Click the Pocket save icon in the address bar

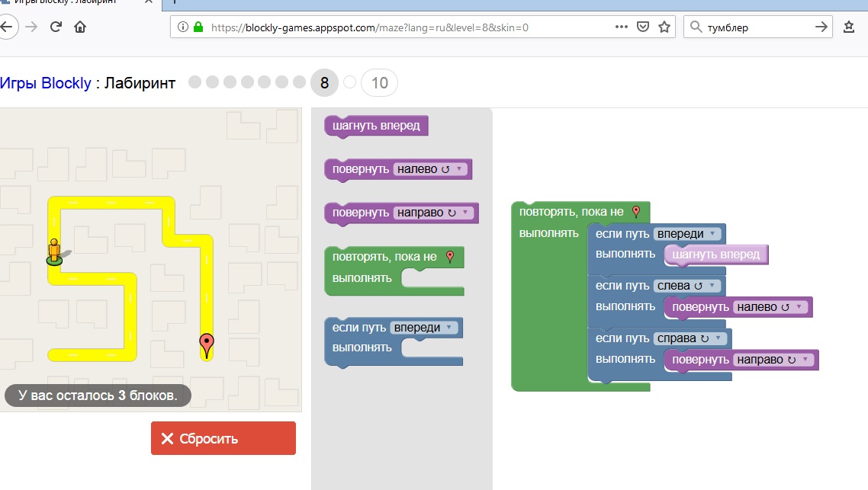pos(643,27)
